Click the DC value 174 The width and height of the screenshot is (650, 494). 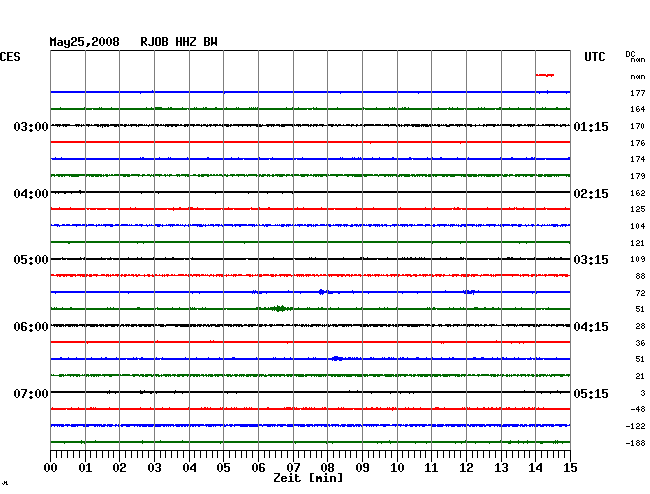point(638,159)
